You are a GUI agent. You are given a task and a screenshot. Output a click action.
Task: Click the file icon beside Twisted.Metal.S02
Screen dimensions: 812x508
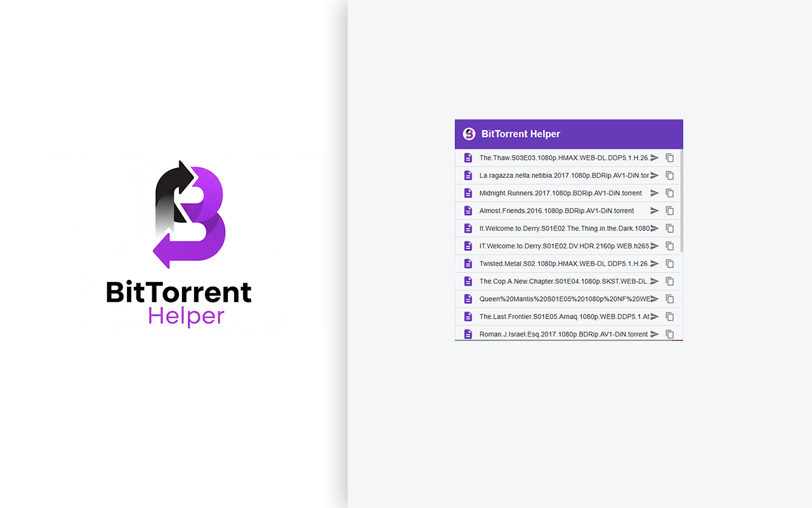click(x=468, y=264)
